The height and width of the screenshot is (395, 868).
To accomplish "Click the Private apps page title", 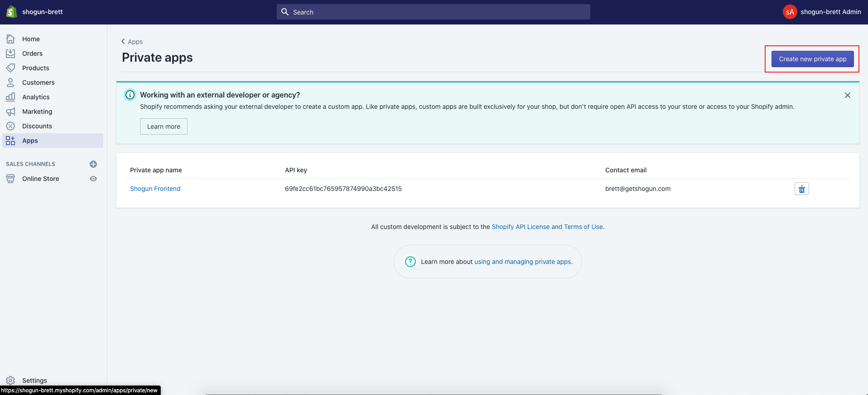I will pos(157,58).
